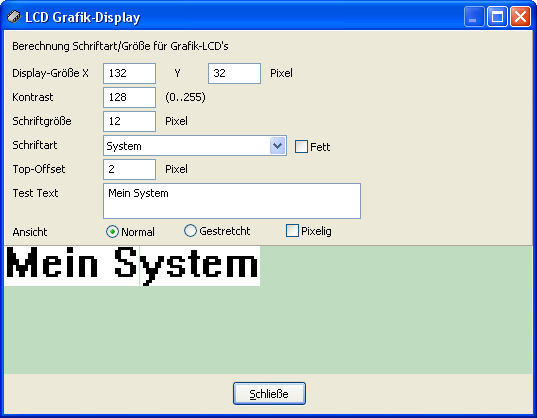This screenshot has width=537, height=418.
Task: Enable the Fett bold checkbox
Action: tap(301, 147)
